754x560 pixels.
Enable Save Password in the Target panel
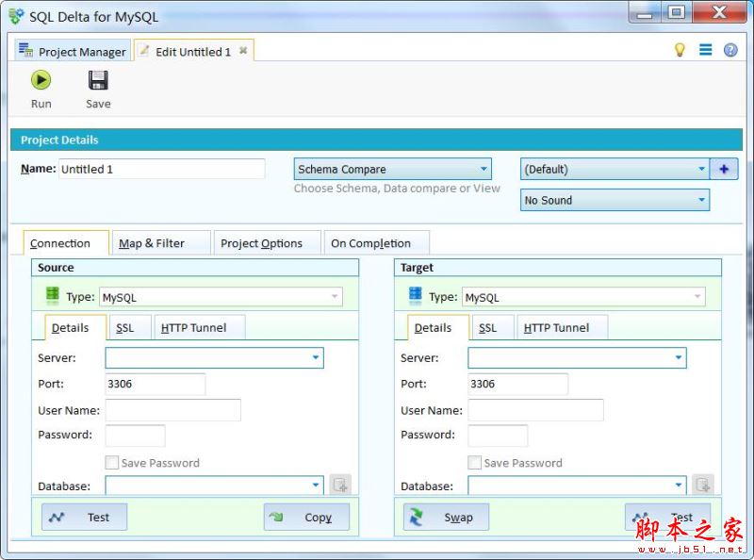[474, 463]
